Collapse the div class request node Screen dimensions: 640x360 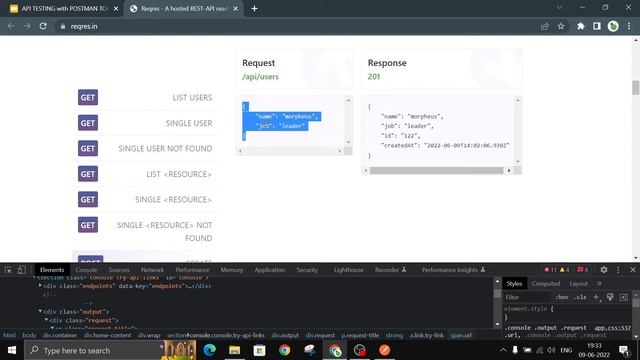click(x=46, y=320)
